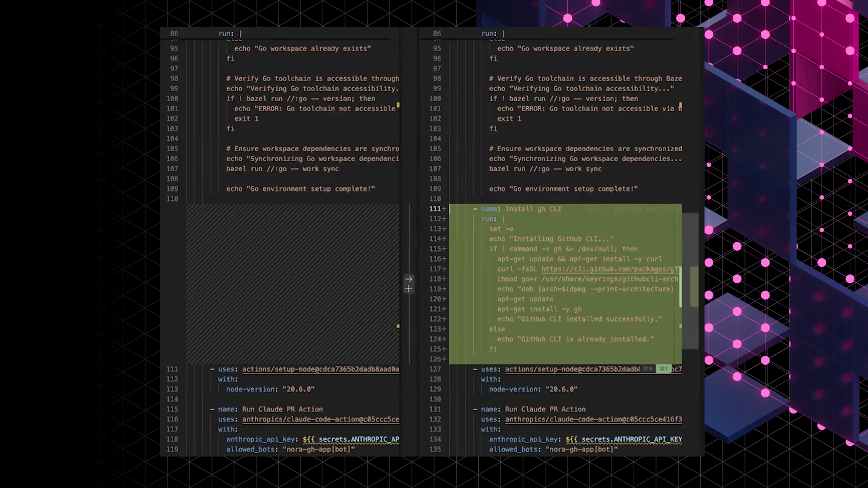Open actions/setup-node link in left pane
The width and height of the screenshot is (868, 488).
click(321, 369)
